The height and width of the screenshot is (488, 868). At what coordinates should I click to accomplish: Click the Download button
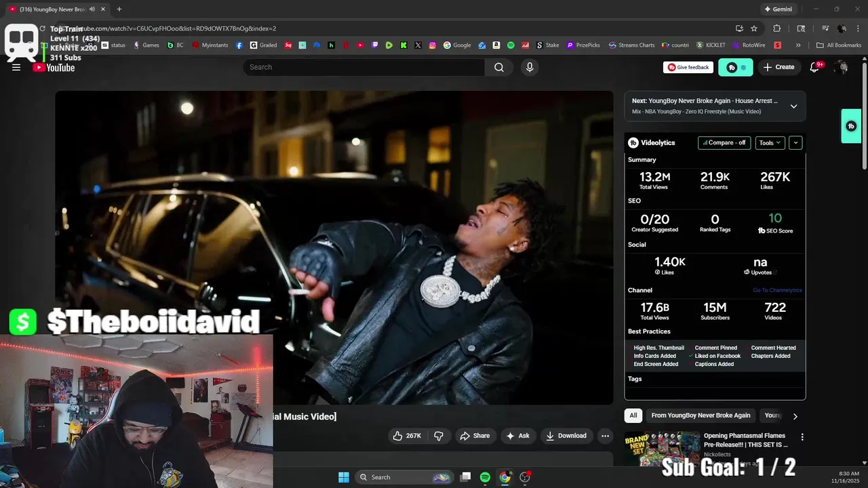tap(566, 436)
